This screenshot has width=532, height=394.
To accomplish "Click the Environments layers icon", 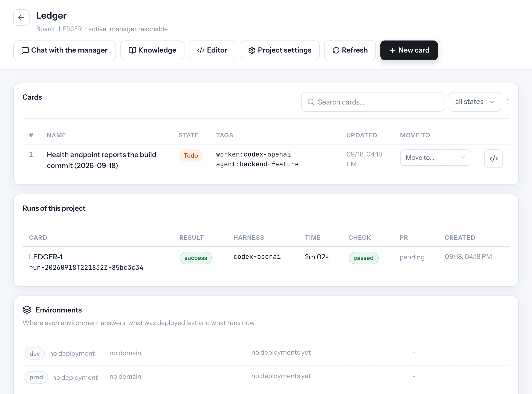I will tap(27, 310).
